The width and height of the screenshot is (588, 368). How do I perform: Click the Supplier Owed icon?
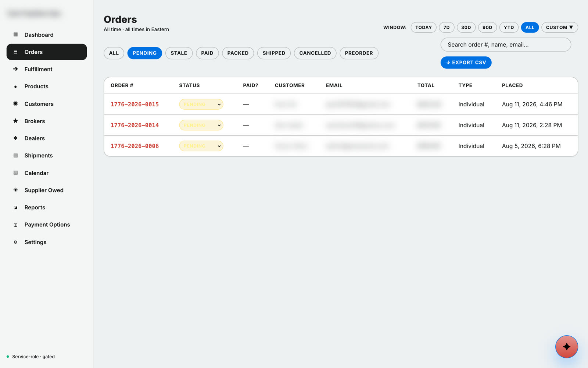point(15,190)
